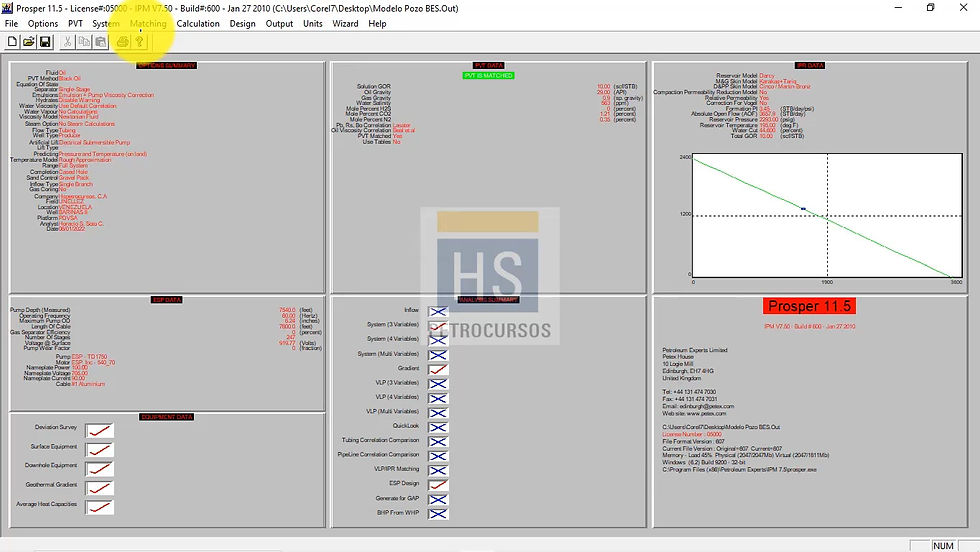Click the Reservoir Pressure label
The width and height of the screenshot is (980, 552).
[732, 119]
